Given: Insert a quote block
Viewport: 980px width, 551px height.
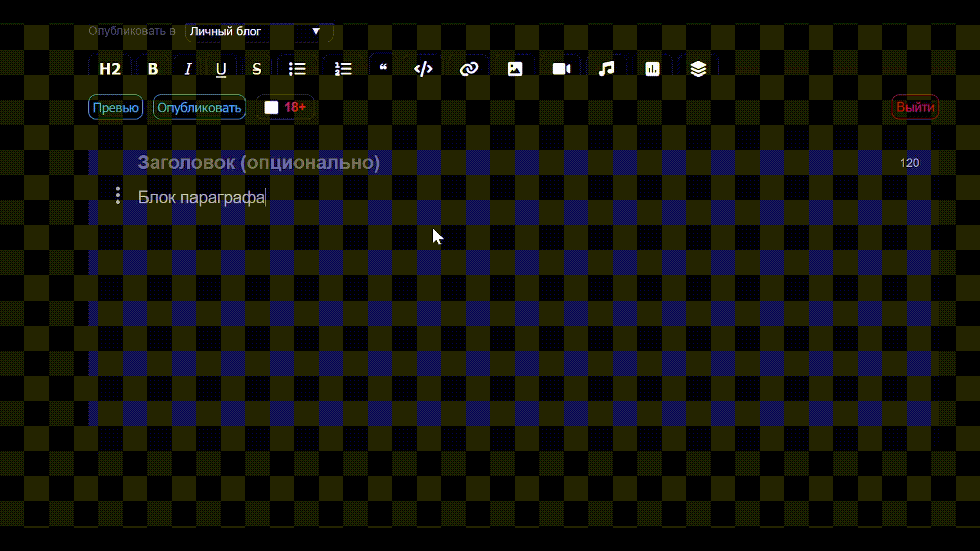Looking at the screenshot, I should pyautogui.click(x=383, y=69).
